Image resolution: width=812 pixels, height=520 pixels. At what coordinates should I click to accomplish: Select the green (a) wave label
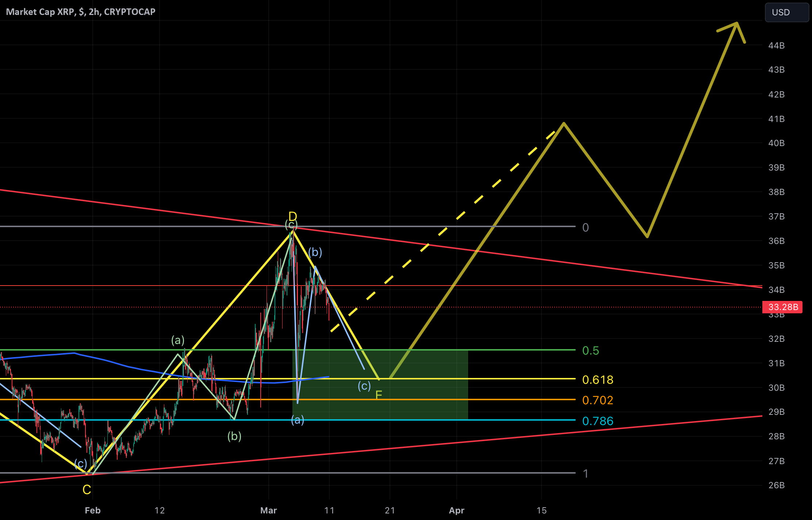(x=178, y=340)
